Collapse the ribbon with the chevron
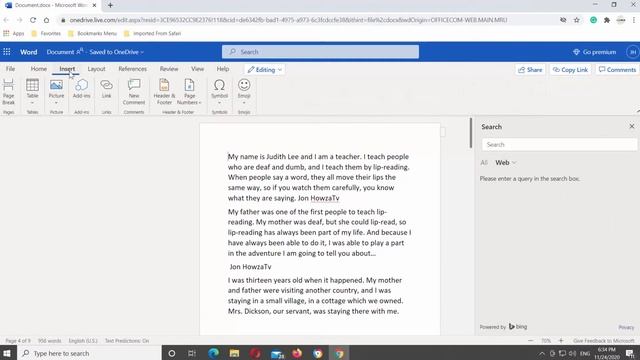This screenshot has width=640, height=360. click(x=637, y=111)
